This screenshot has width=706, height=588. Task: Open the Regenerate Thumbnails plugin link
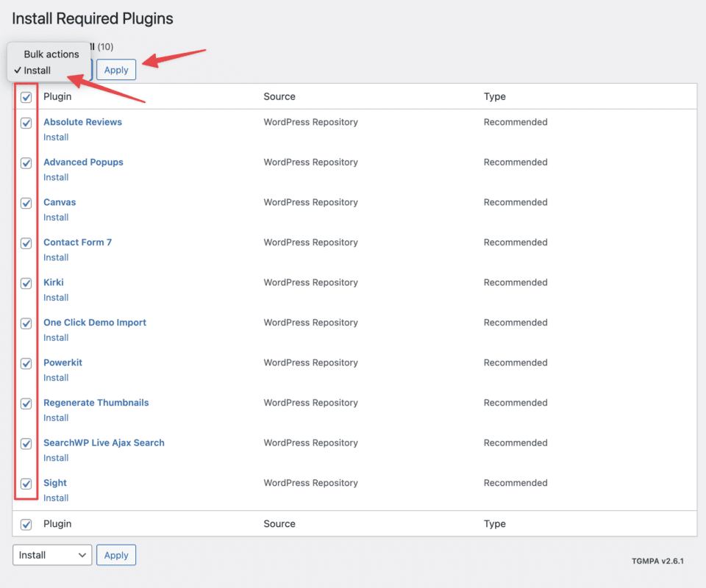(x=96, y=403)
